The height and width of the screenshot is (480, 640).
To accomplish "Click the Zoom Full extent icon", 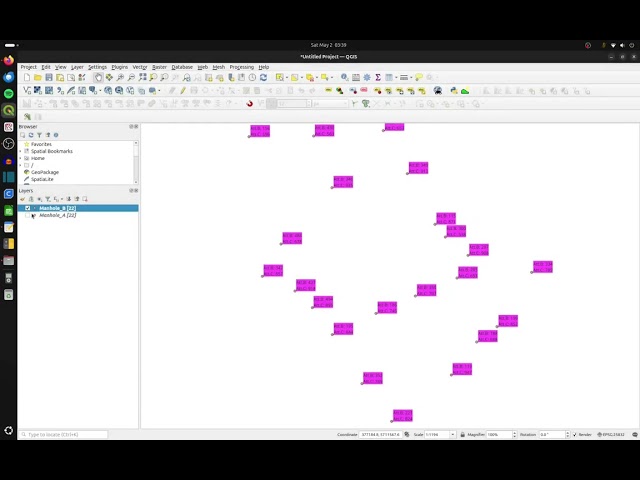I will click(142, 77).
